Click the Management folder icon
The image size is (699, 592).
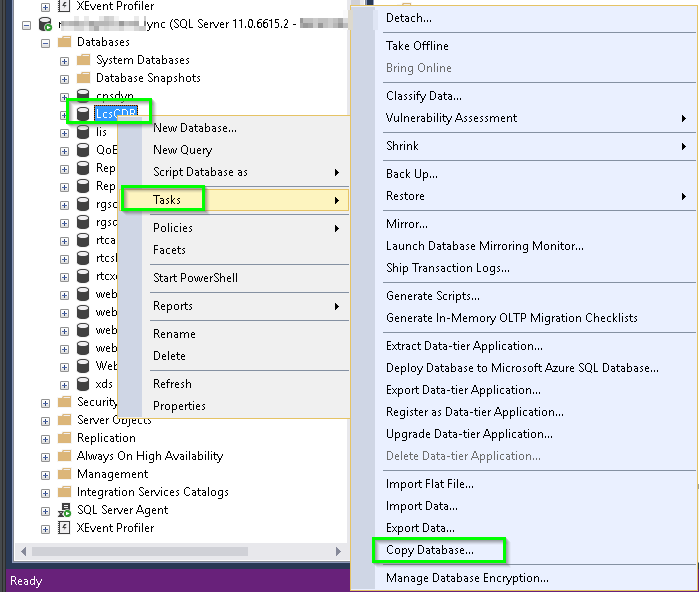(x=65, y=473)
